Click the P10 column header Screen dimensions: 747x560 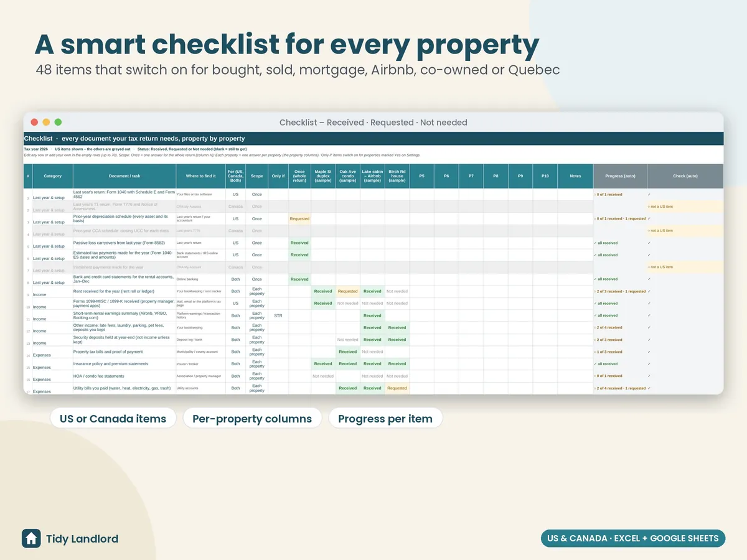click(x=545, y=176)
